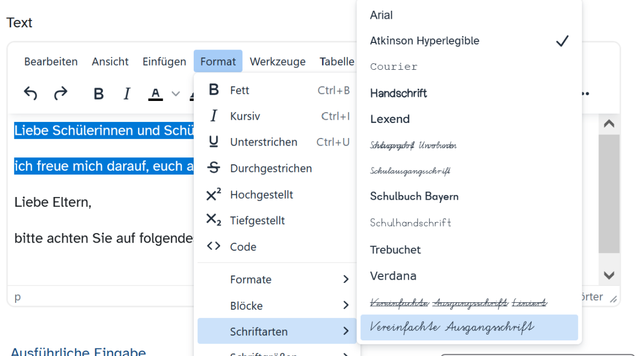The height and width of the screenshot is (356, 644).
Task: Select Code formatting in Format menu
Action: (243, 247)
